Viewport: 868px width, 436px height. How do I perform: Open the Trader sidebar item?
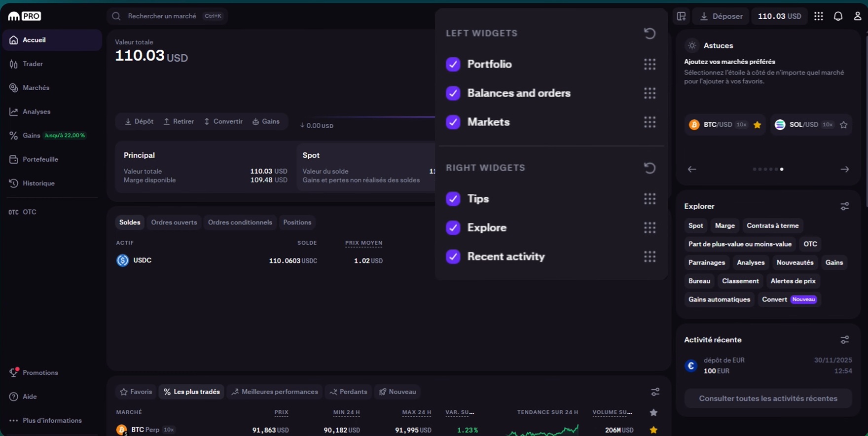52,64
